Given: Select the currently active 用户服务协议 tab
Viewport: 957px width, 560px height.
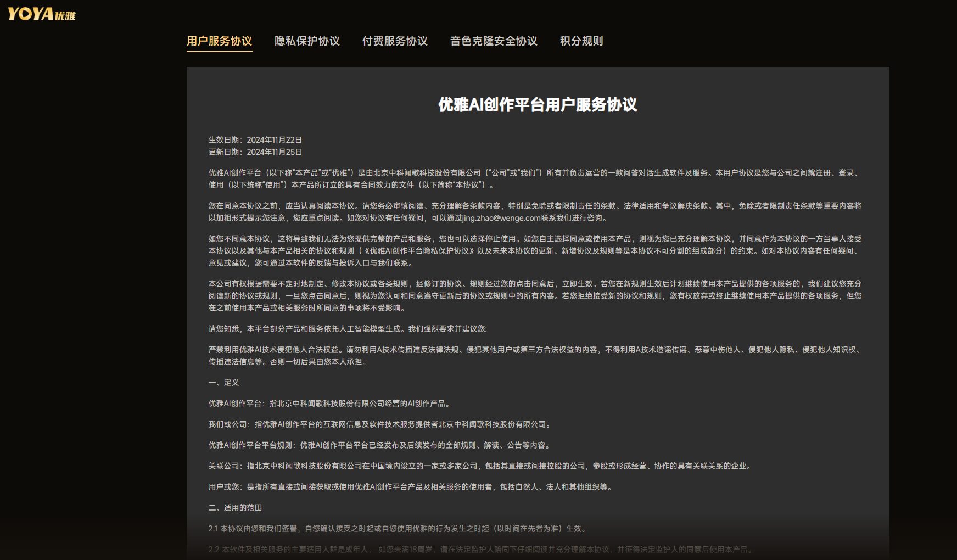Looking at the screenshot, I should [x=220, y=41].
